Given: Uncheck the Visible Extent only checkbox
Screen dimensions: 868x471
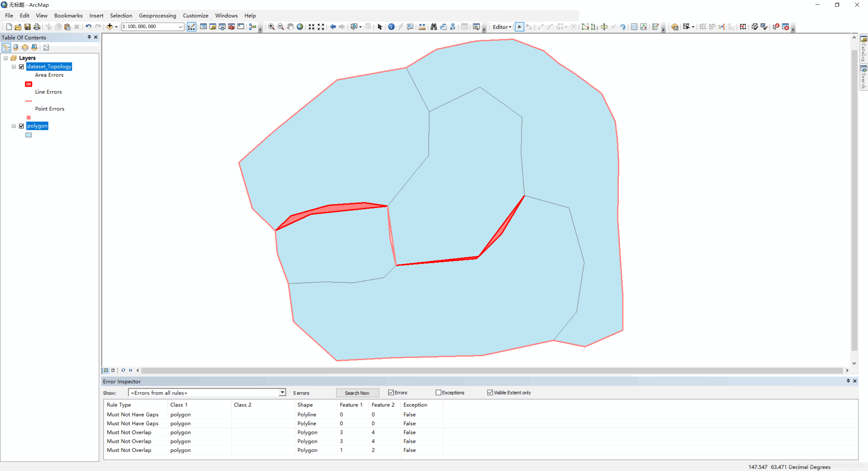Looking at the screenshot, I should pos(490,392).
